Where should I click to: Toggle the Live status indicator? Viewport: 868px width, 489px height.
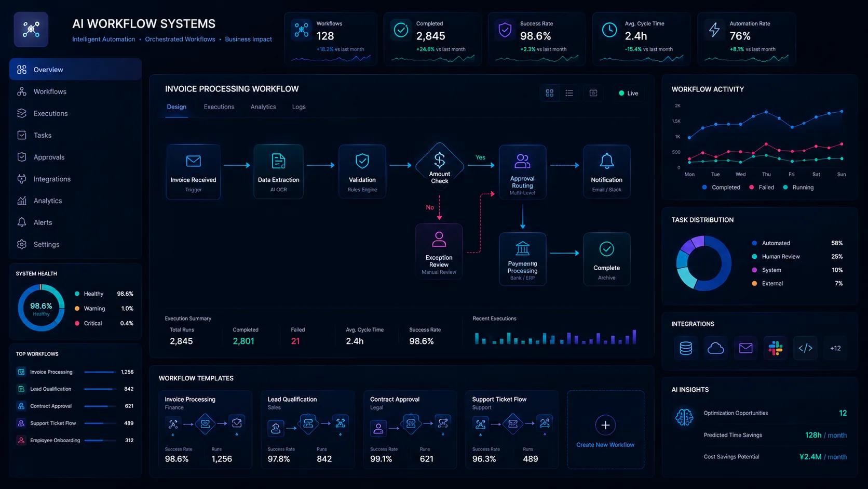click(628, 93)
